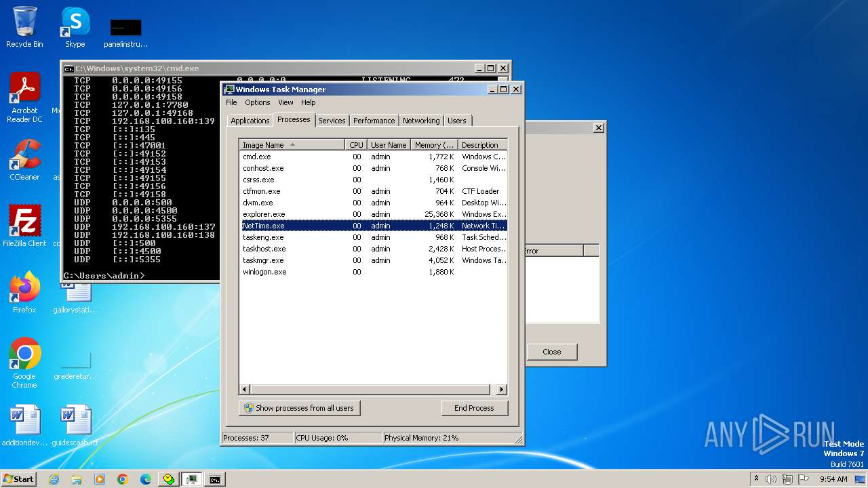868x488 pixels.
Task: Open Task Manager Help menu
Action: pos(309,102)
